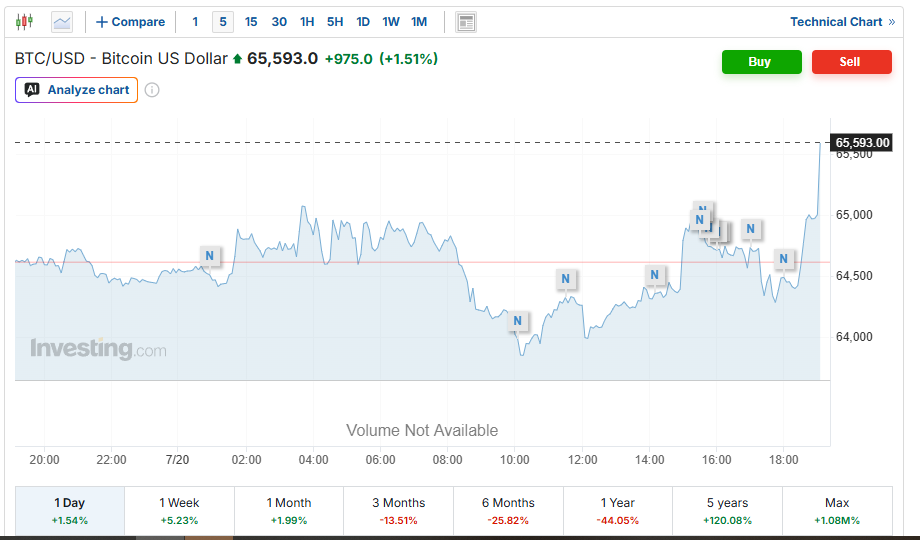Click the news marker near 18:00
Image resolution: width=920 pixels, height=540 pixels.
783,258
